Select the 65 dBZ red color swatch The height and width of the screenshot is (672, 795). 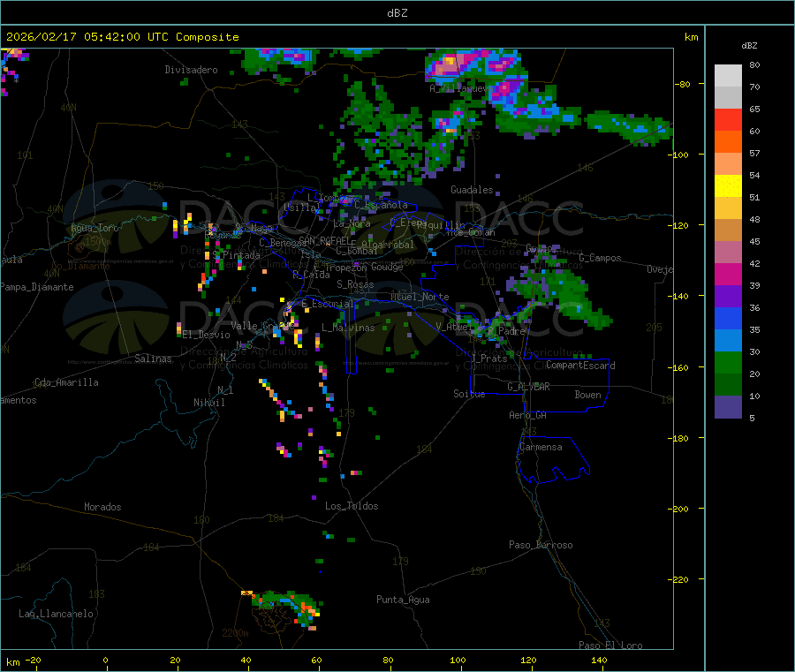pos(728,119)
